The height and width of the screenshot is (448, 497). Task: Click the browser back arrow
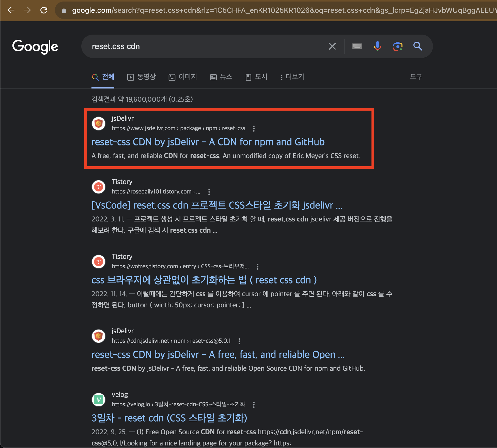(x=11, y=10)
